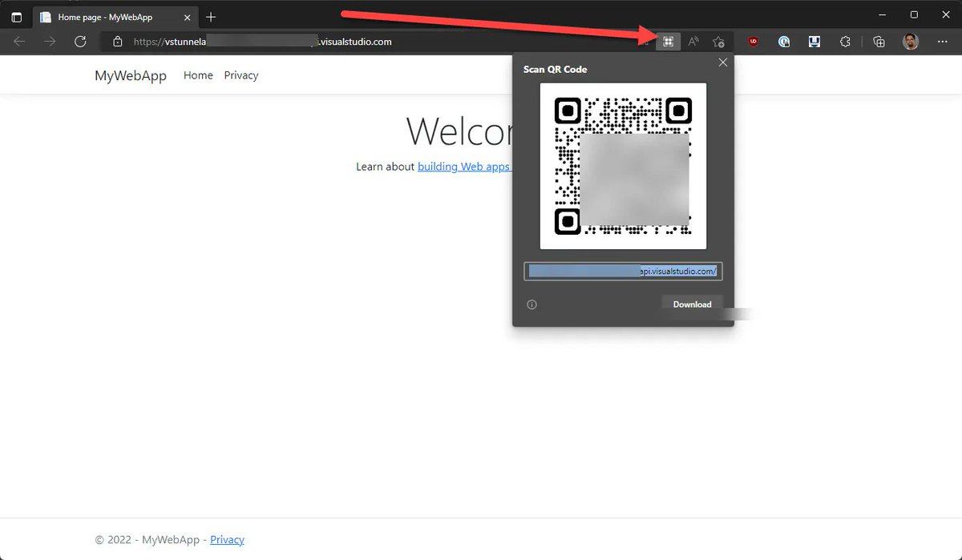Add this page to favorites

tap(718, 42)
